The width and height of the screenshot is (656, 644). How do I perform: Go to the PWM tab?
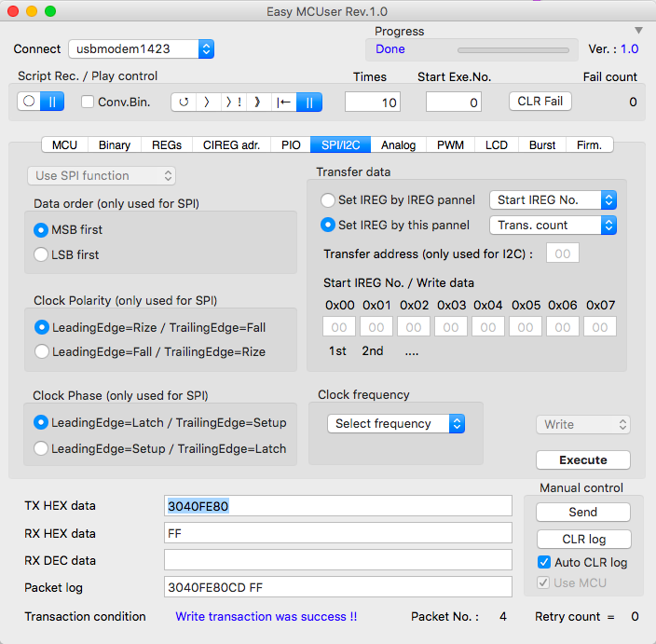[x=450, y=144]
